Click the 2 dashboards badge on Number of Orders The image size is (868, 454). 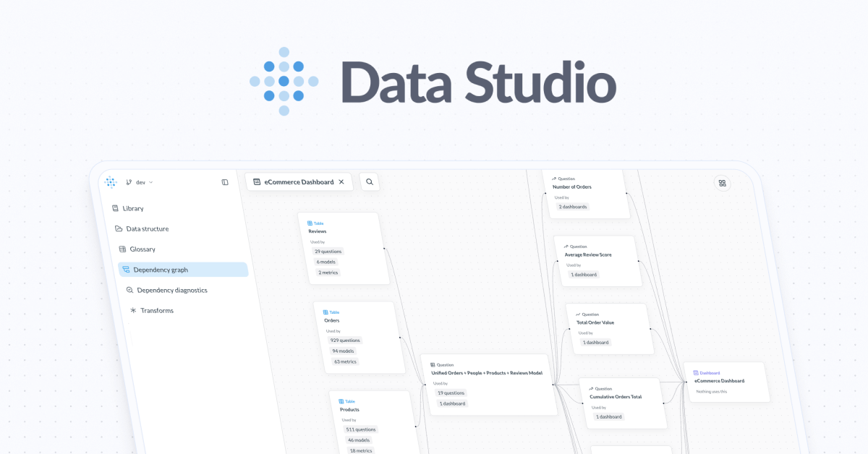(572, 206)
